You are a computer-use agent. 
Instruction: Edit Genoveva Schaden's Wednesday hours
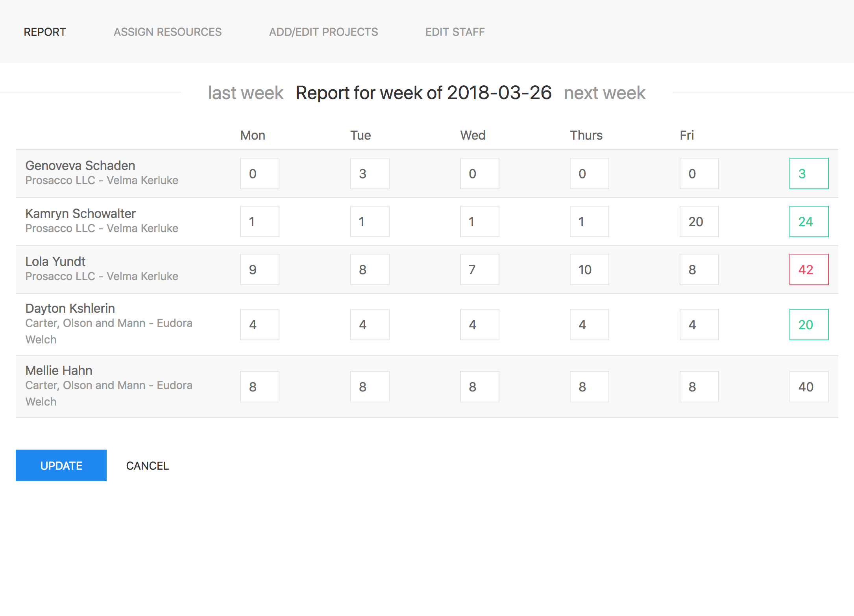pyautogui.click(x=480, y=173)
